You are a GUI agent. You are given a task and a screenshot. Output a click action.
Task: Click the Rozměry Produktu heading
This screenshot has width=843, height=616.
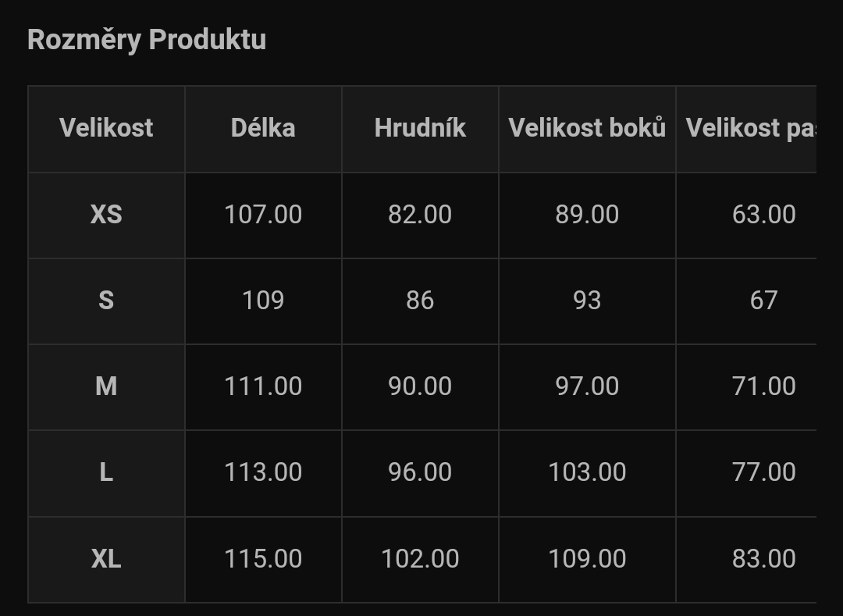tap(147, 40)
